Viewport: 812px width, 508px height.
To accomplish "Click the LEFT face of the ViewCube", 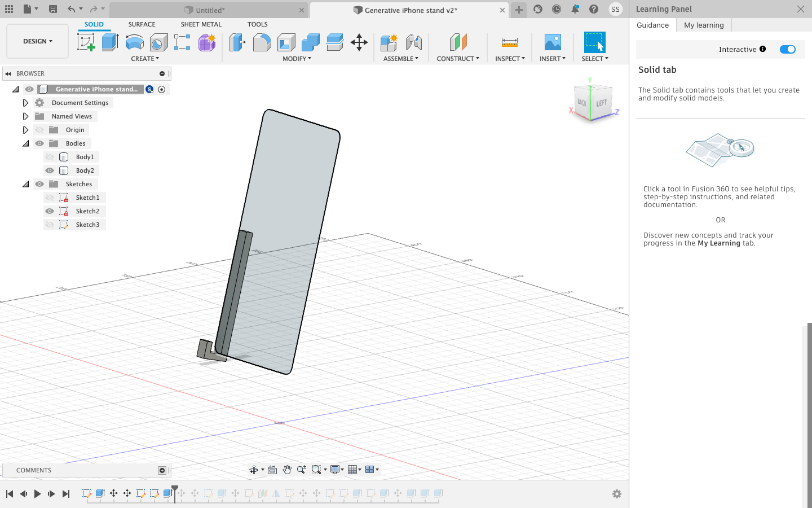I will coord(601,103).
